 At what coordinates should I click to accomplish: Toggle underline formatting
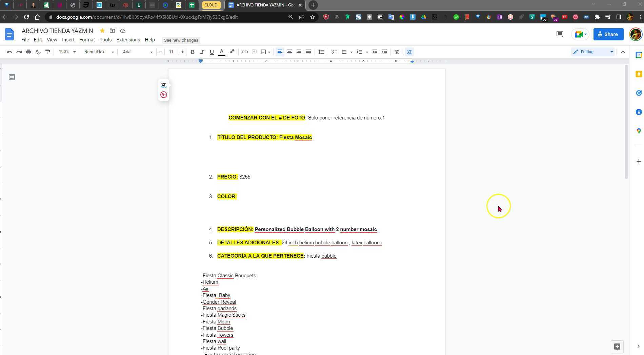(x=212, y=52)
